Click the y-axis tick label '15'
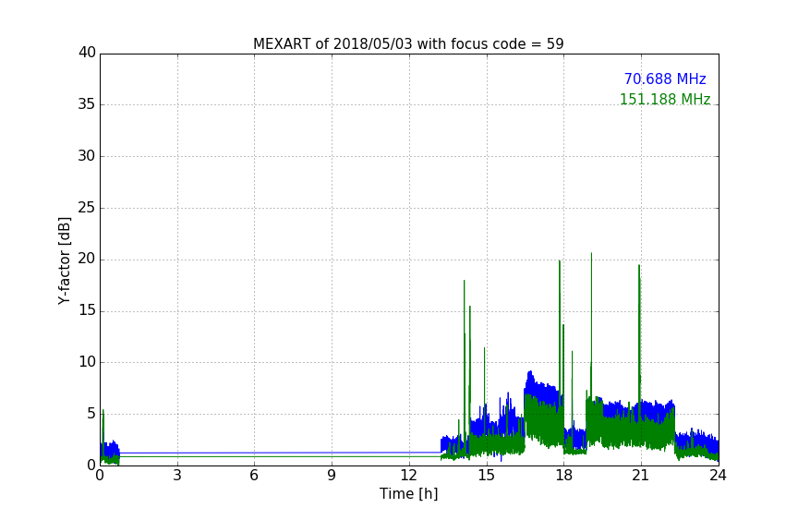This screenshot has width=798, height=532. 87,310
